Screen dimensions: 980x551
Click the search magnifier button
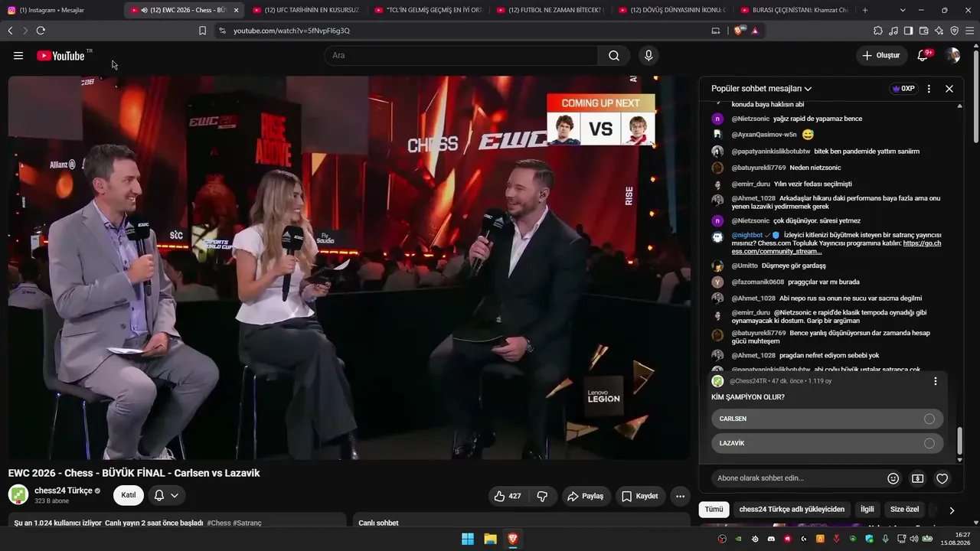click(x=614, y=56)
